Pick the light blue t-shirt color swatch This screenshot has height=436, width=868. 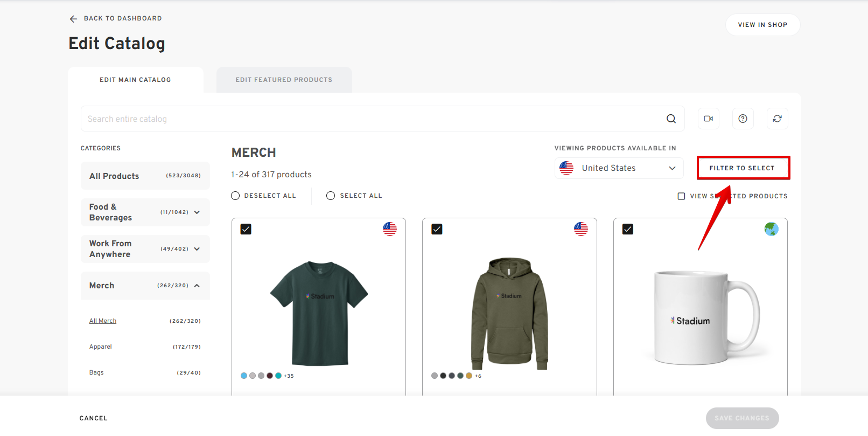coord(244,376)
